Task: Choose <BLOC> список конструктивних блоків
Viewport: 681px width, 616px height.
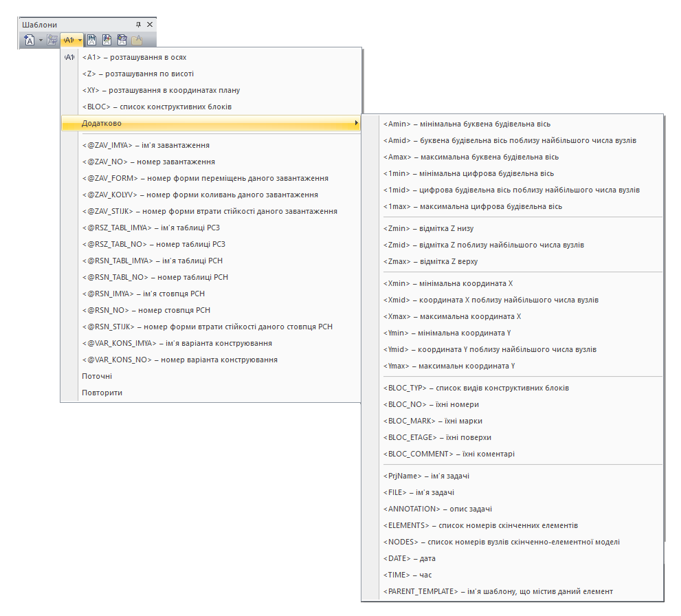Action: [157, 107]
